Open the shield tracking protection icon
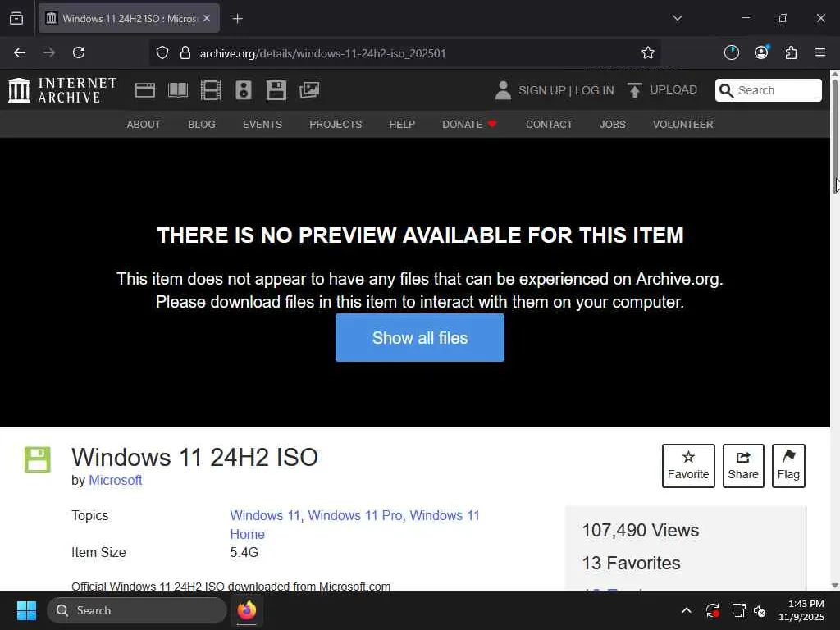The height and width of the screenshot is (630, 840). click(162, 52)
